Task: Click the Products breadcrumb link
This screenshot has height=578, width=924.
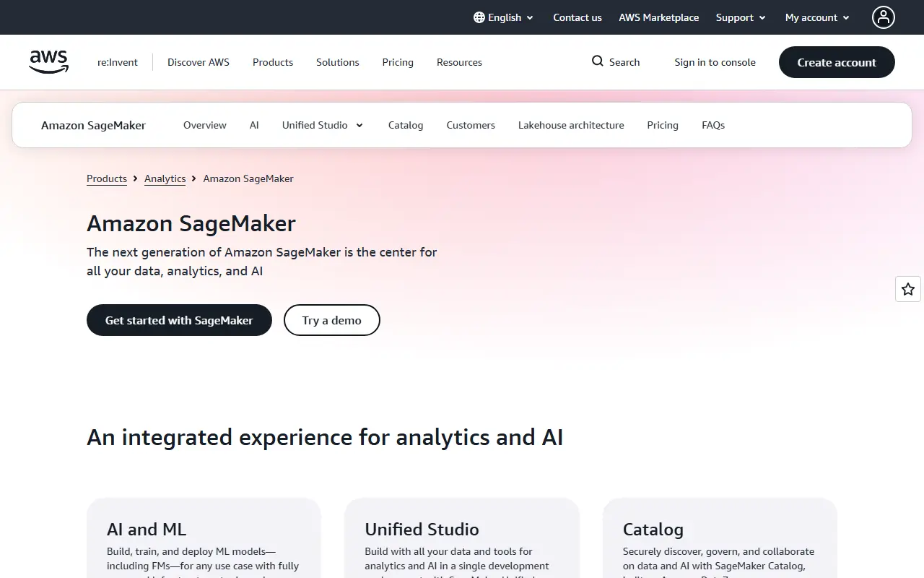Action: point(107,178)
